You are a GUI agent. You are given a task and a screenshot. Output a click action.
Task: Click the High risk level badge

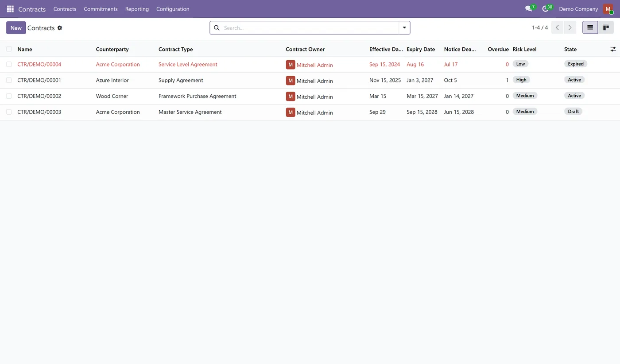click(x=521, y=80)
